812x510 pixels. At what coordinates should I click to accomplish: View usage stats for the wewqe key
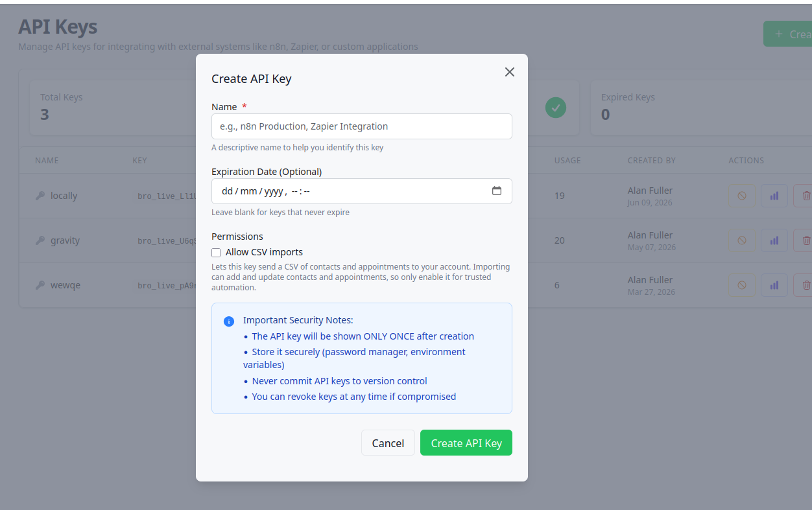click(774, 285)
